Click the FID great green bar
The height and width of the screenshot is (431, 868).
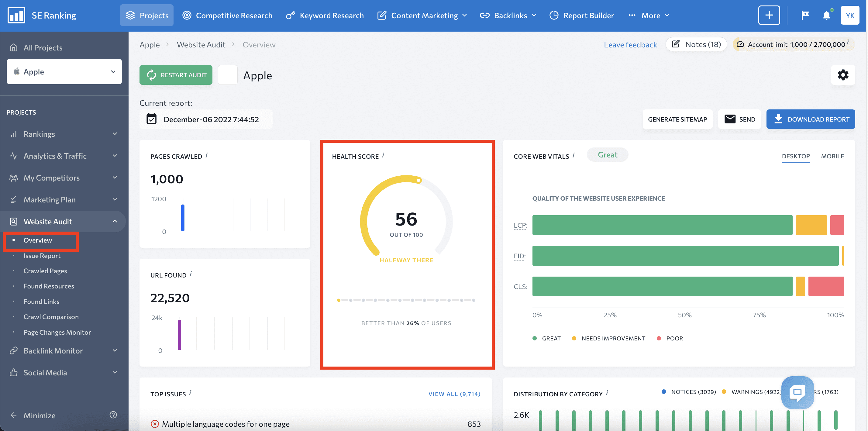pos(685,255)
